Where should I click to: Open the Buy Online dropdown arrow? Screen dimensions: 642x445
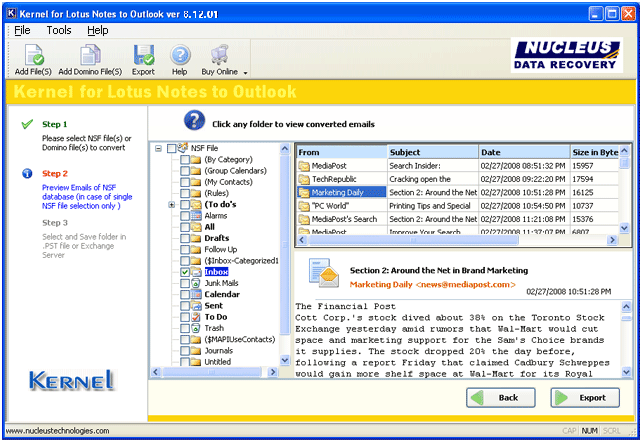click(x=245, y=73)
